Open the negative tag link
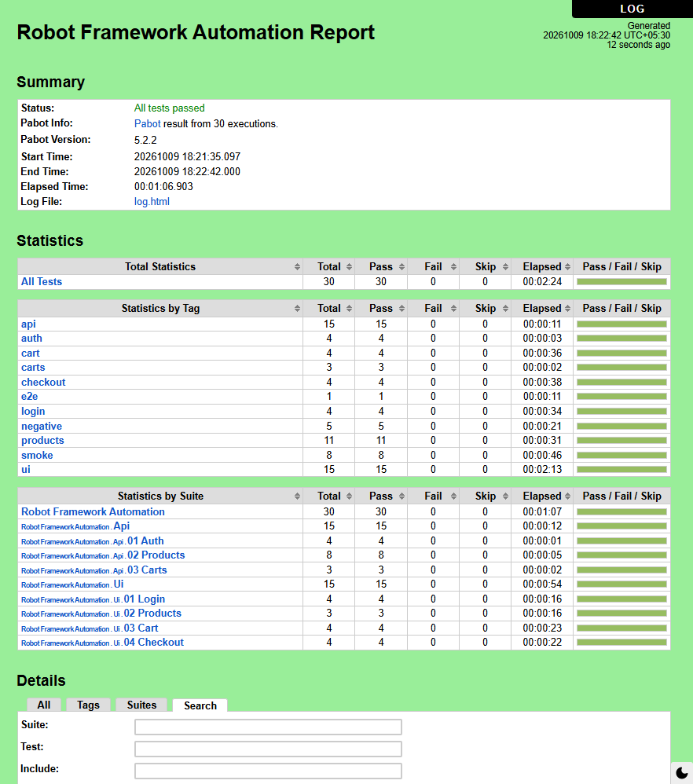Screen dimensions: 693x784 point(42,426)
